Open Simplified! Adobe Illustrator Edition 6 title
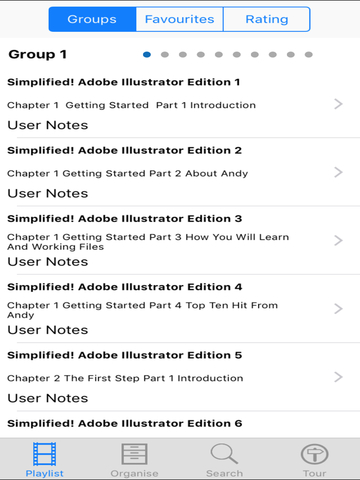The image size is (360, 480). [125, 423]
